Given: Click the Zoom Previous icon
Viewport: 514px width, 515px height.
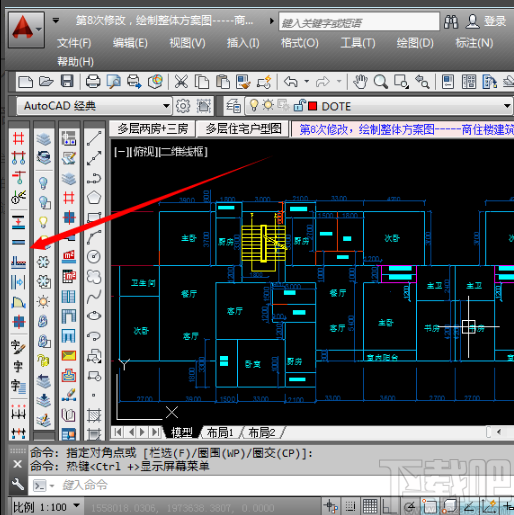Looking at the screenshot, I should (422, 82).
